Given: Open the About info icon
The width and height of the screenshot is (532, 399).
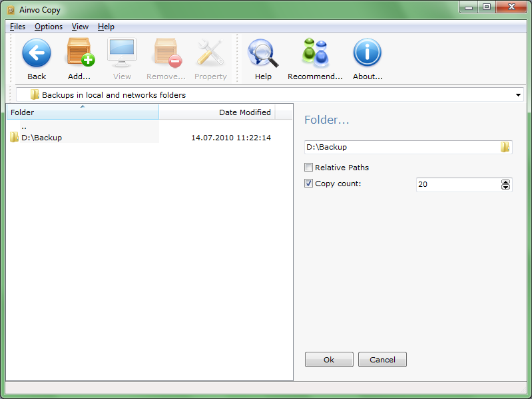Looking at the screenshot, I should point(368,53).
